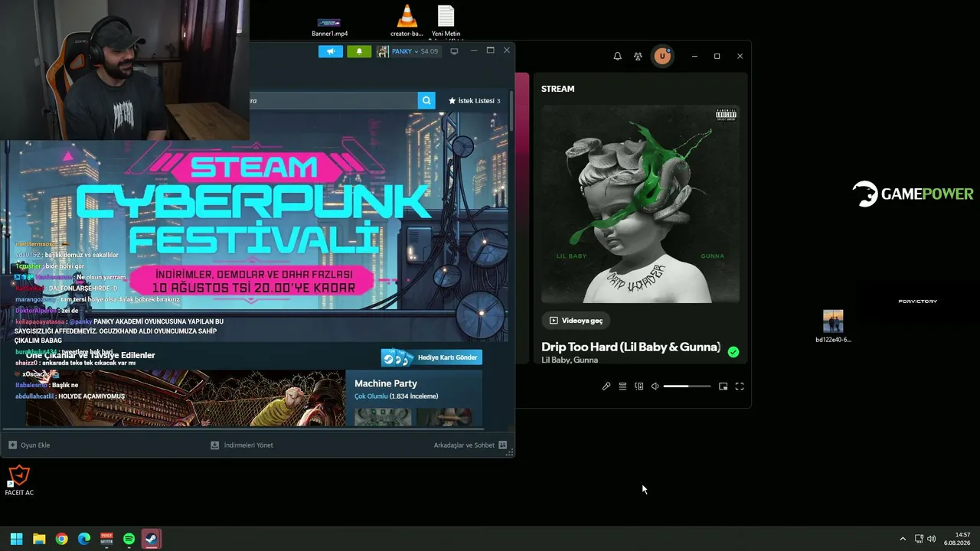
Task: Click the Machine Party featured game image
Action: point(185,399)
